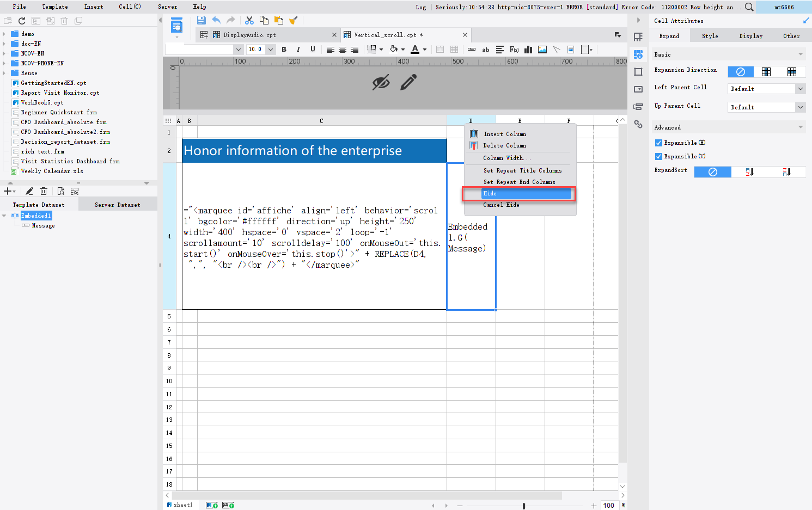Collapse the Embedded1 dataset node
This screenshot has height=510, width=812.
[x=4, y=216]
